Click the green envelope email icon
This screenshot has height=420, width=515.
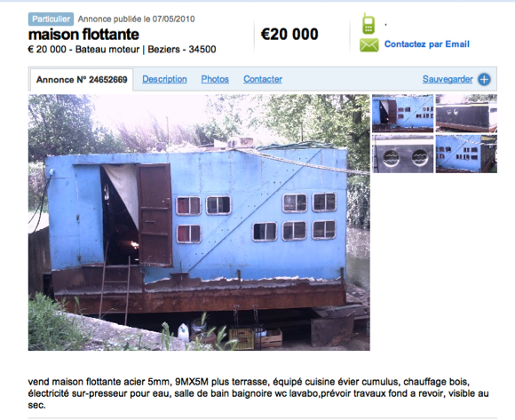click(x=368, y=45)
